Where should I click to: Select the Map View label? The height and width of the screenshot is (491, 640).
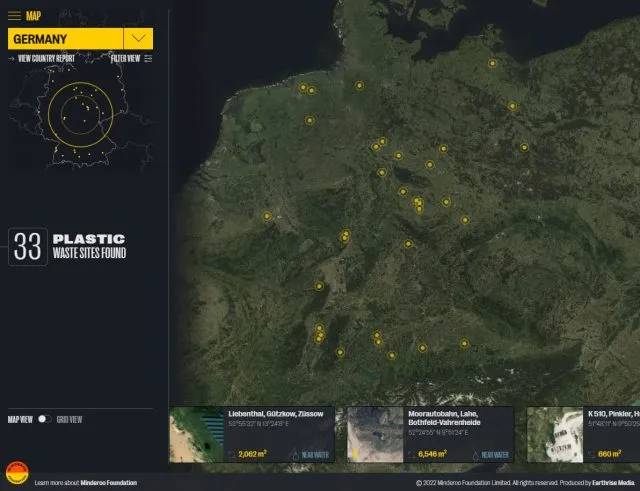coord(20,420)
